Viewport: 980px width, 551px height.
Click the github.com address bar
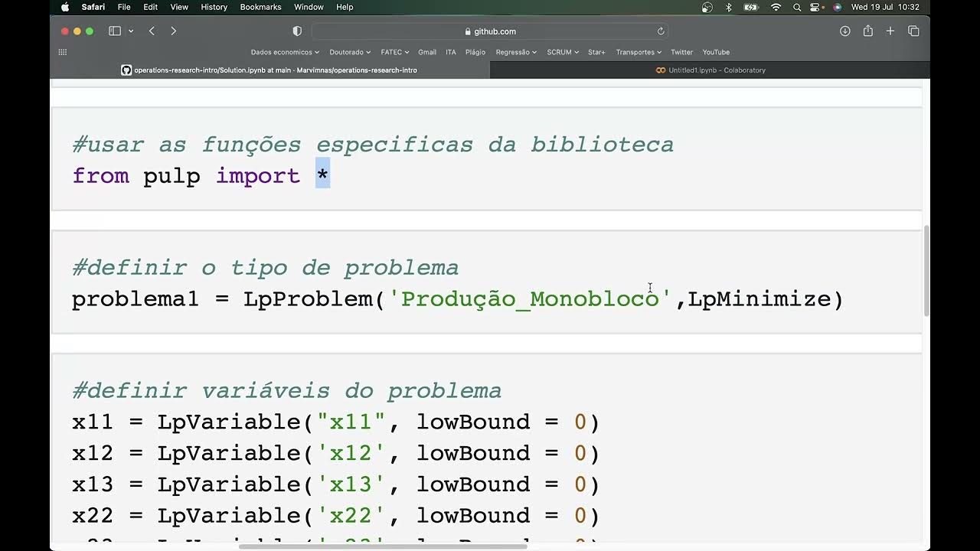pos(490,31)
